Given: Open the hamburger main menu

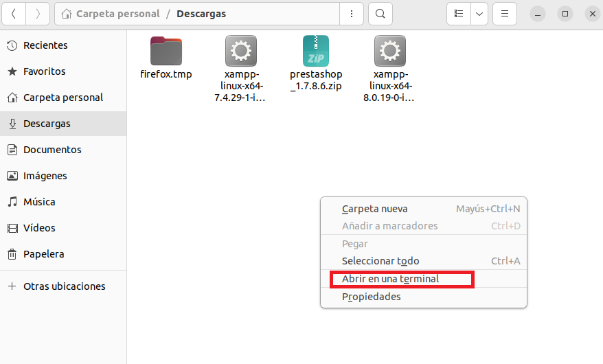Looking at the screenshot, I should (505, 14).
